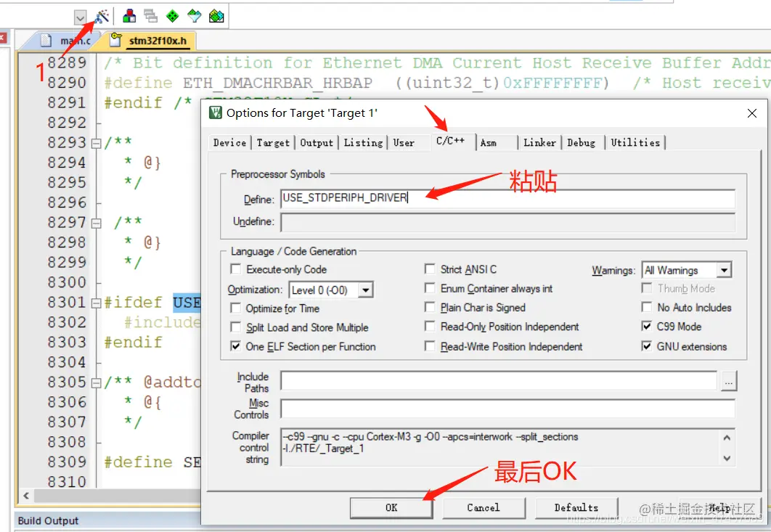
Task: Uncheck GNU extensions checkbox
Action: pos(647,346)
